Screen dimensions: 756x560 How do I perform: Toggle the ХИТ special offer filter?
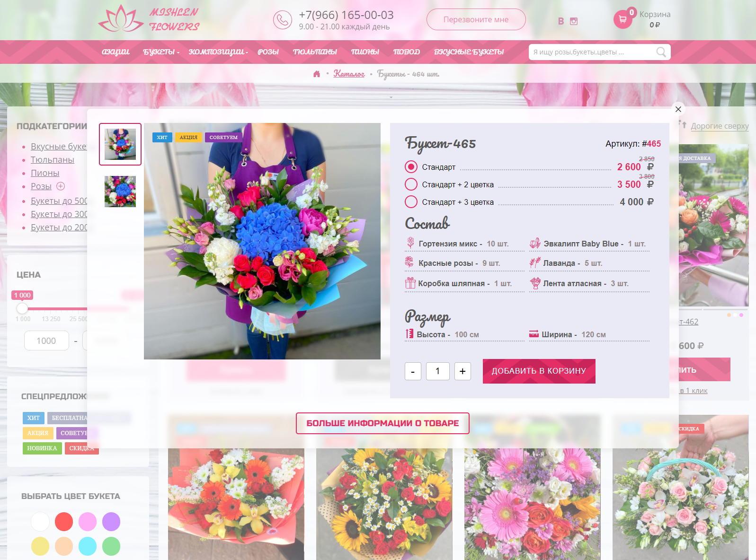click(34, 418)
